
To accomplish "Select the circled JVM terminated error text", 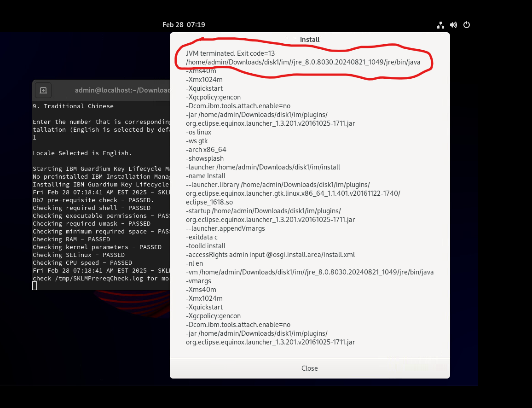I will [230, 53].
